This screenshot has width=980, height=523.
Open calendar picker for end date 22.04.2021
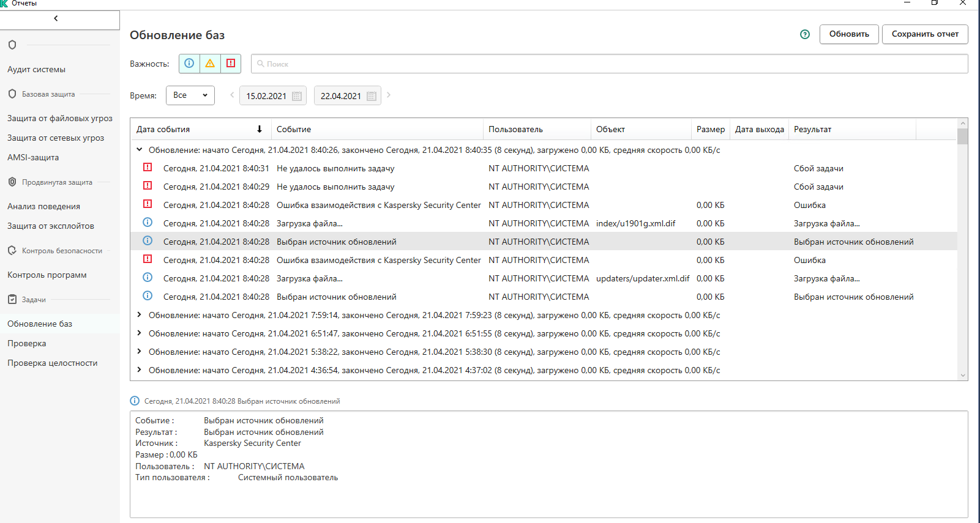pos(371,96)
